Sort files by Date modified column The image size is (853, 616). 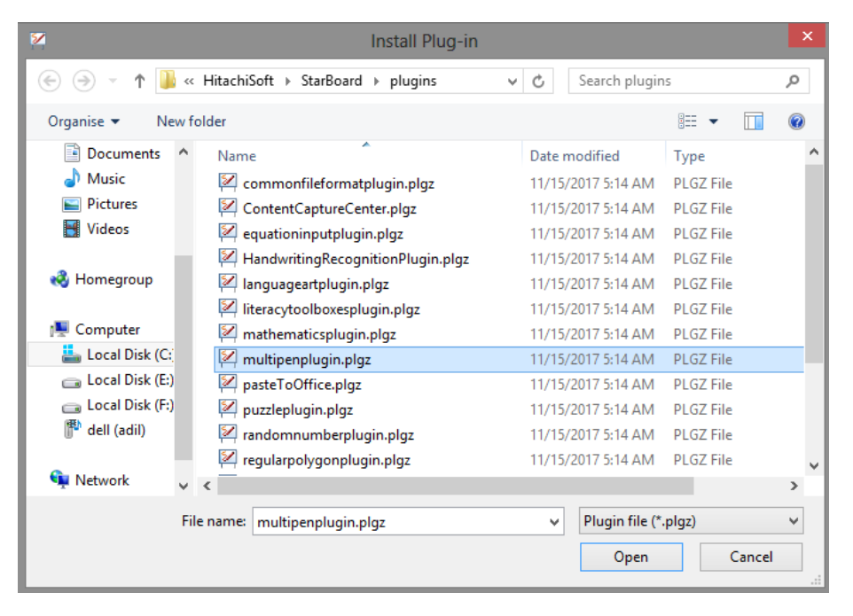click(575, 156)
